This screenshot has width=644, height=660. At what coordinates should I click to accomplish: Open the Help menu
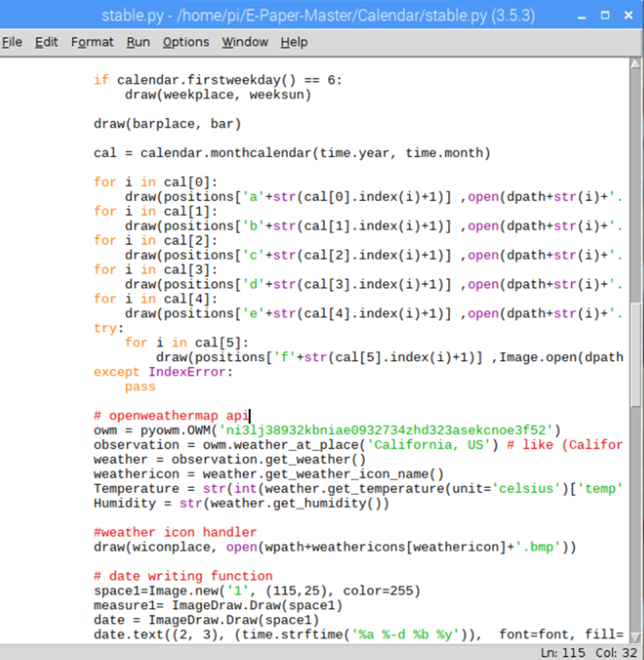294,42
